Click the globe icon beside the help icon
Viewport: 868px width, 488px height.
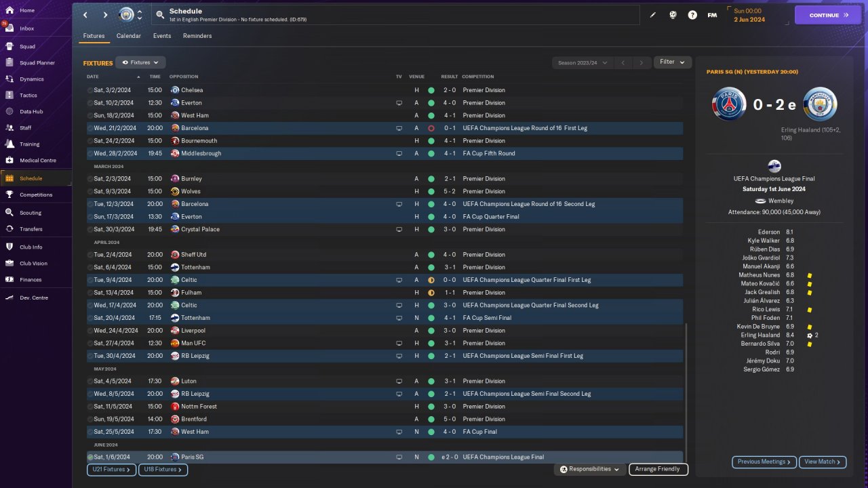pos(673,15)
